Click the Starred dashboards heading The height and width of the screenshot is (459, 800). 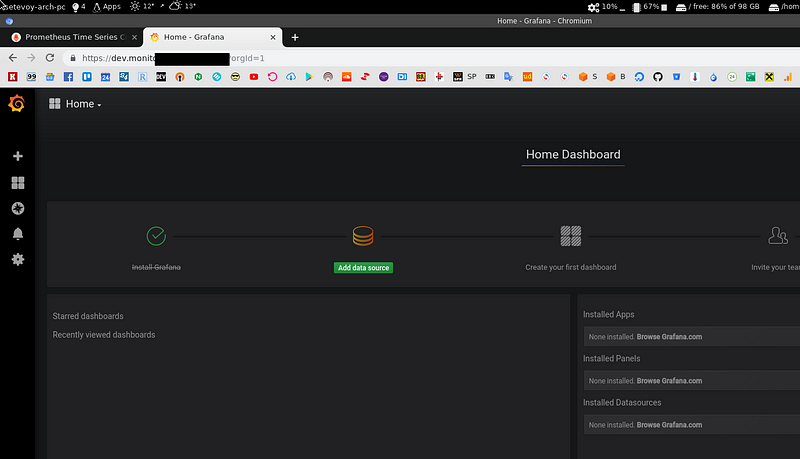(x=88, y=316)
